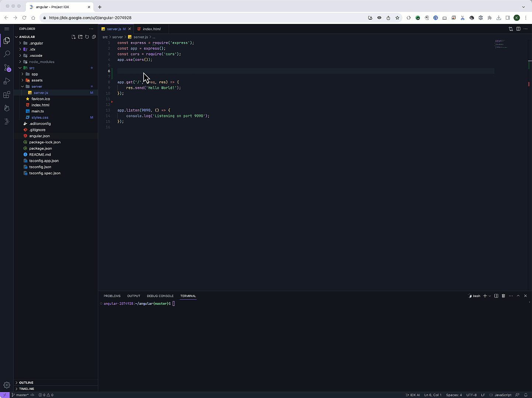Open Run and Debug view
532x398 pixels.
pos(7,81)
